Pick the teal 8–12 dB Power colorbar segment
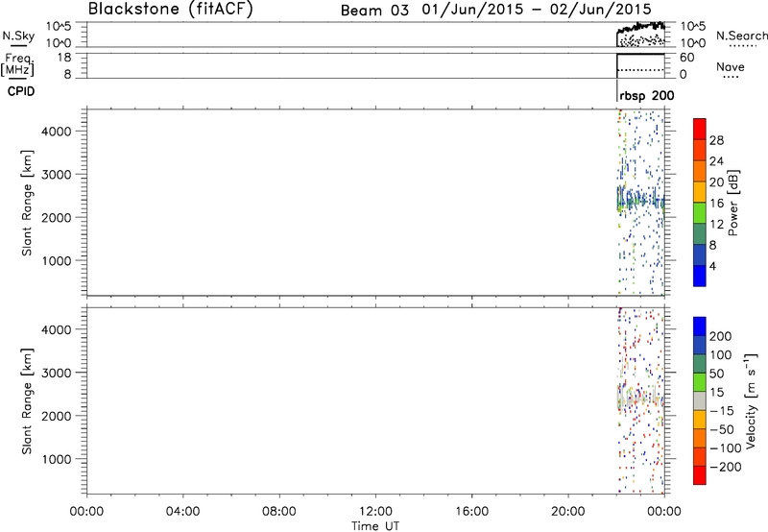Image resolution: width=768 pixels, height=532 pixels. pos(700,234)
